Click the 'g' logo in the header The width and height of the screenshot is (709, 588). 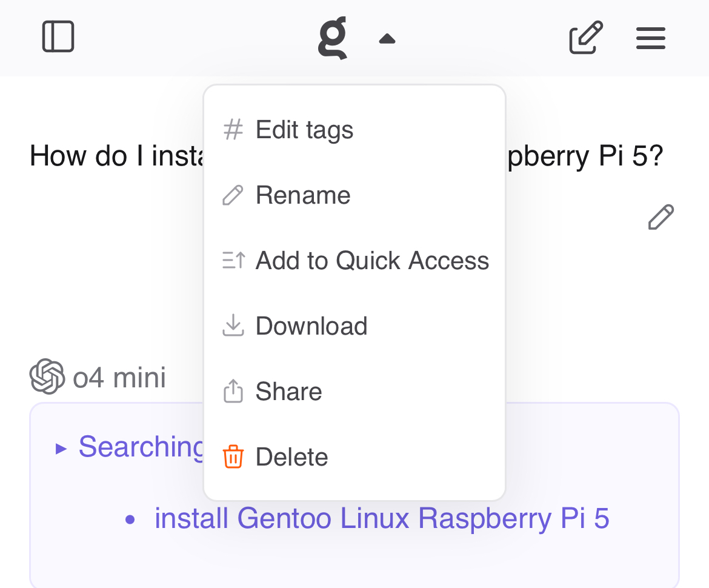point(333,38)
